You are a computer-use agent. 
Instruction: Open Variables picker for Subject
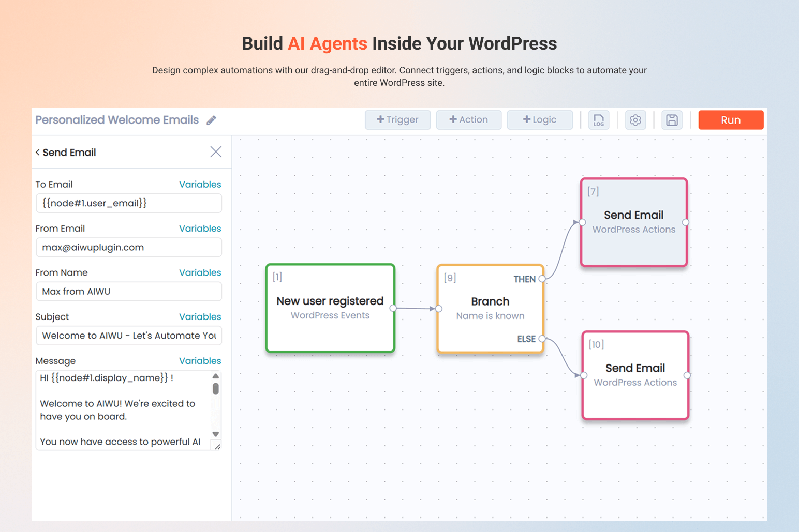coord(200,316)
